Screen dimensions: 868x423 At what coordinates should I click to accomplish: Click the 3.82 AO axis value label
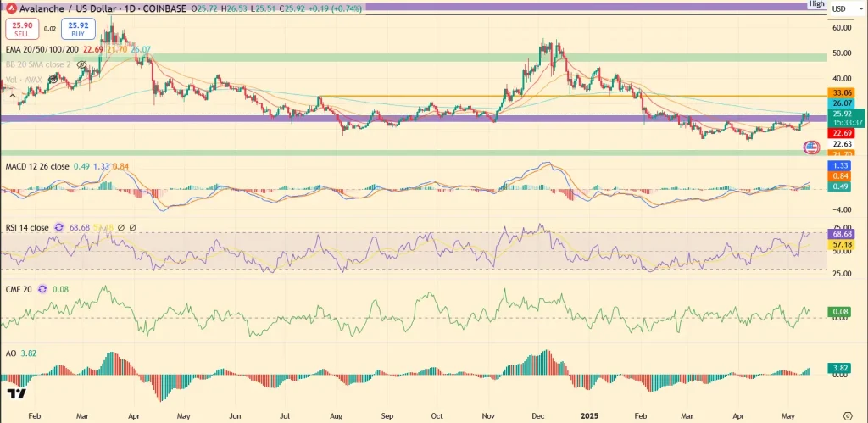(x=840, y=368)
